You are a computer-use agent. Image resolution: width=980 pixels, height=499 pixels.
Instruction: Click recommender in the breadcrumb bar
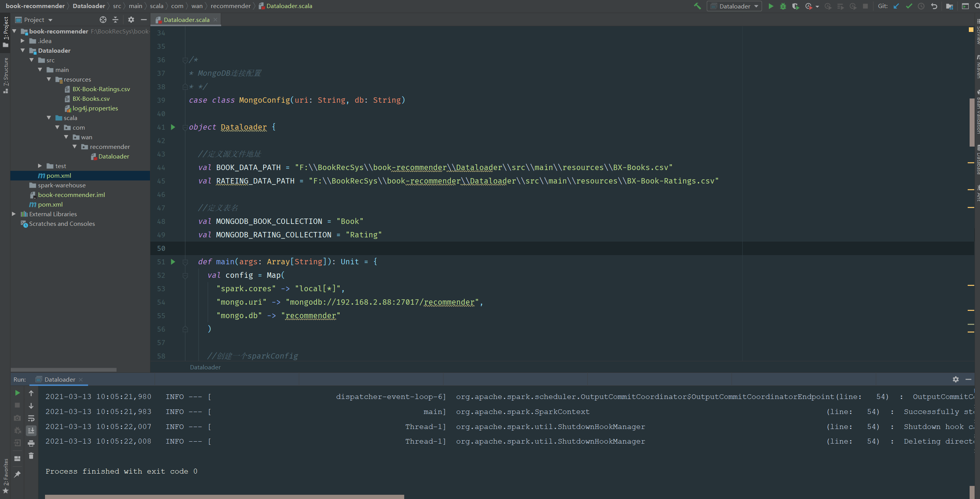click(x=230, y=6)
